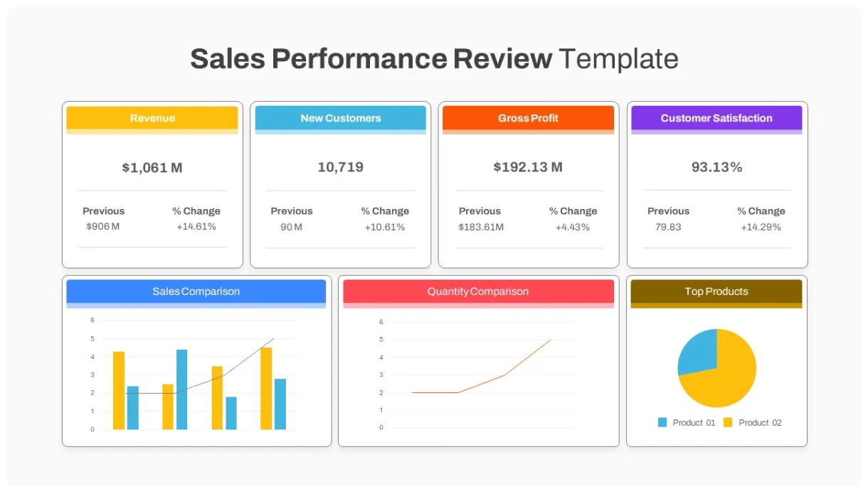This screenshot has width=868, height=494.
Task: Click the 10,719 new customers figure
Action: pyautogui.click(x=340, y=168)
